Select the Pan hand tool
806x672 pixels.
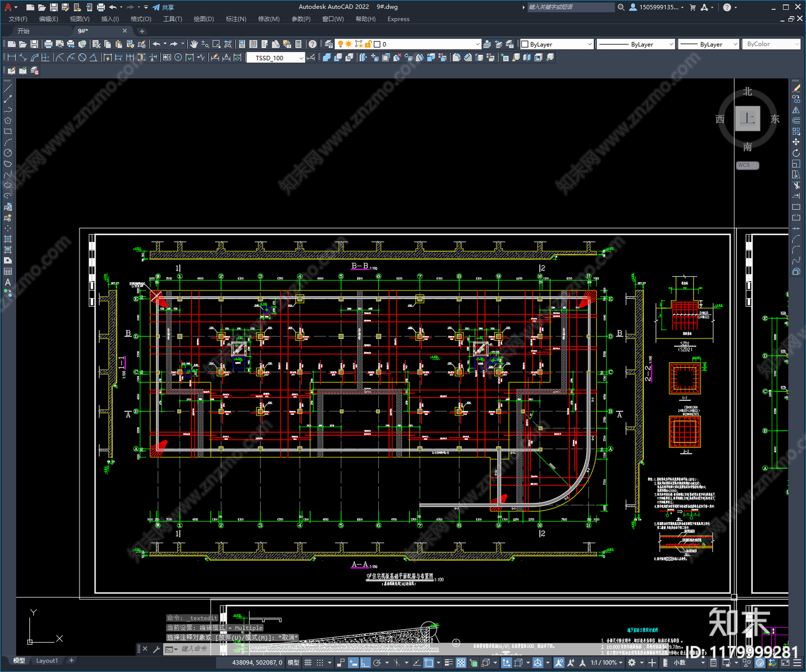(194, 44)
